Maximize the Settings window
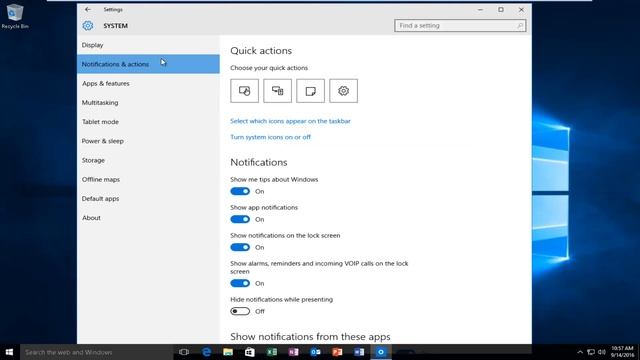The image size is (640, 360). point(501,9)
